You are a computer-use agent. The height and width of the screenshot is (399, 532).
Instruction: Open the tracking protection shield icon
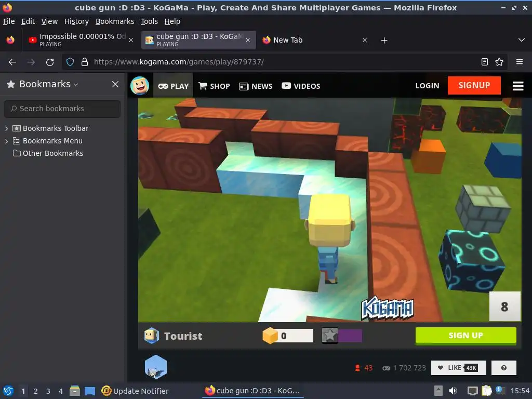tap(70, 62)
